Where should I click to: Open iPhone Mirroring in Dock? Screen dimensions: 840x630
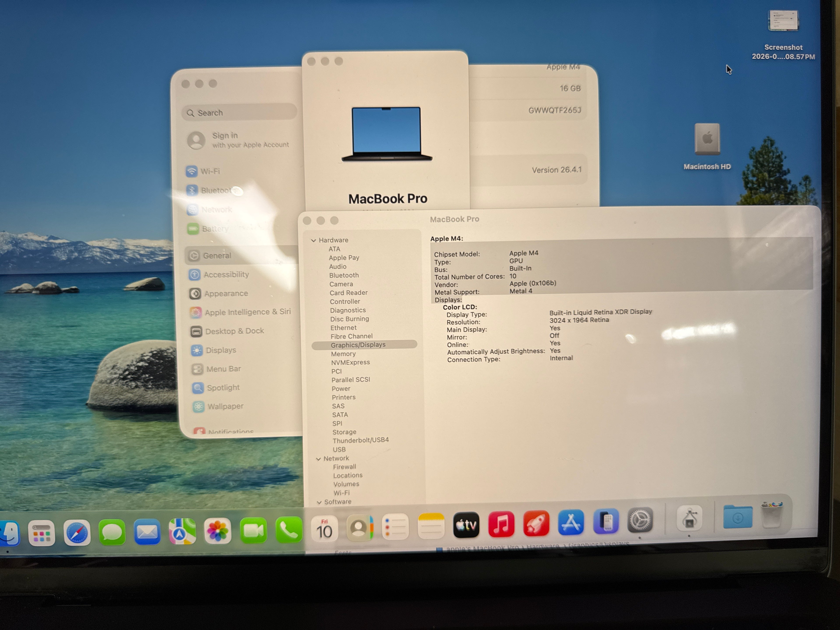click(606, 521)
